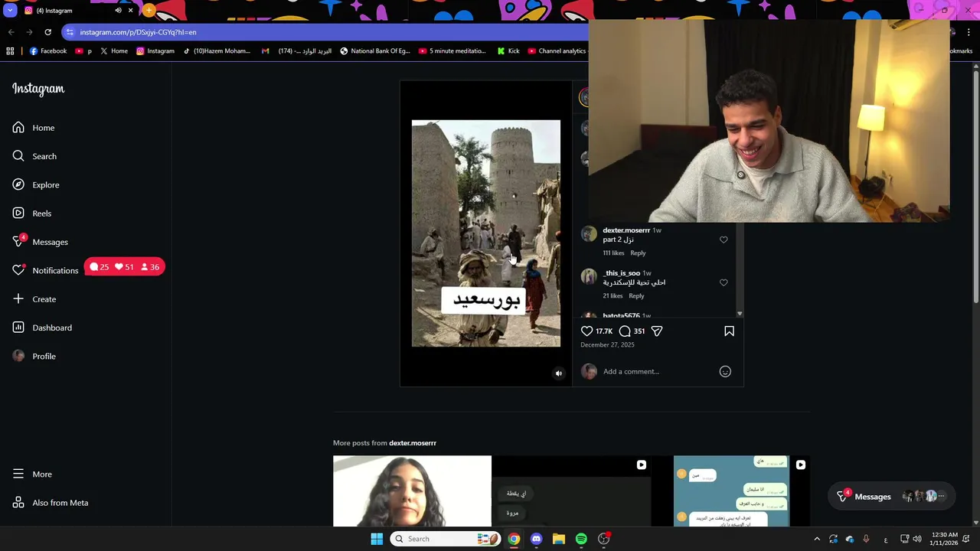Open Kick bookmark
The height and width of the screenshot is (551, 980).
(x=508, y=51)
